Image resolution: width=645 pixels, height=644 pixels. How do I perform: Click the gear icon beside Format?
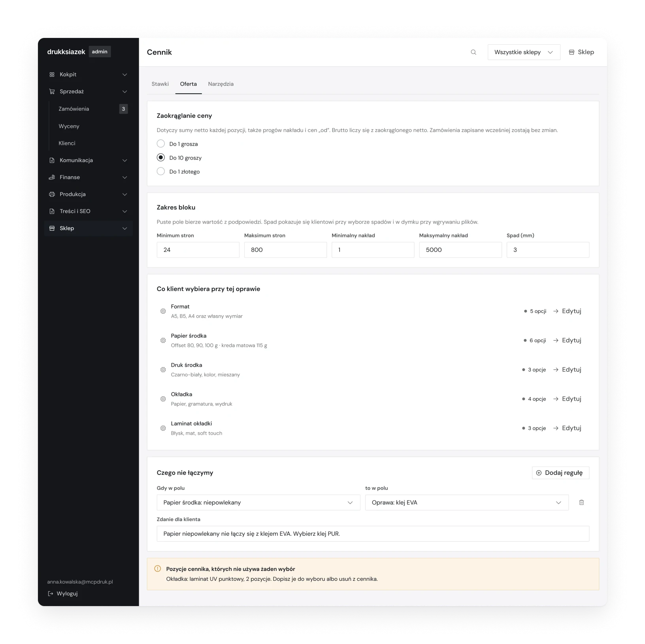(x=163, y=311)
